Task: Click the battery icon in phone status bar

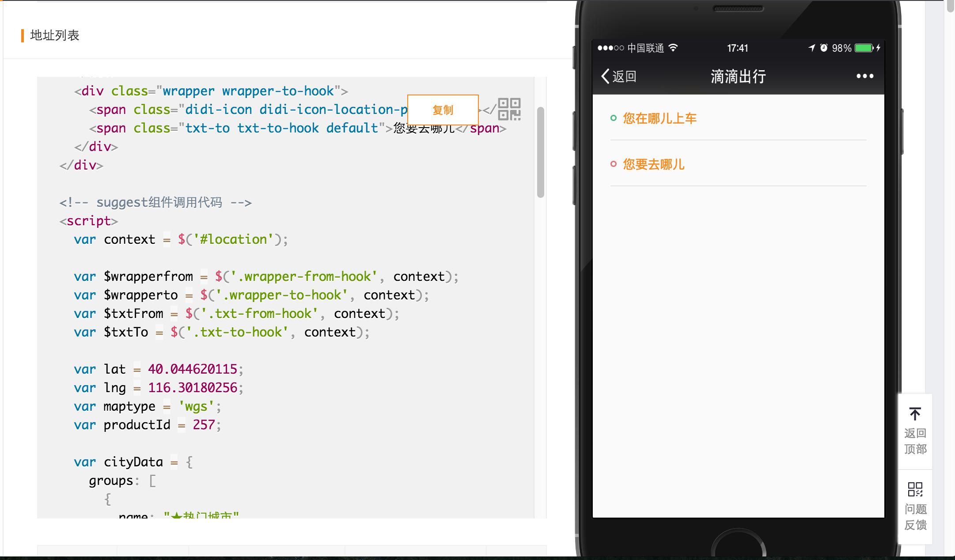Action: click(x=864, y=48)
